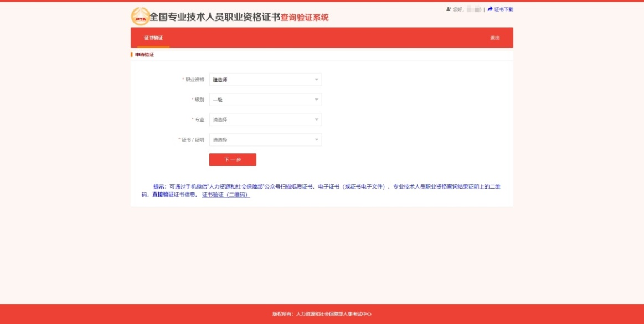Click the 职业资格 field label

[x=194, y=80]
